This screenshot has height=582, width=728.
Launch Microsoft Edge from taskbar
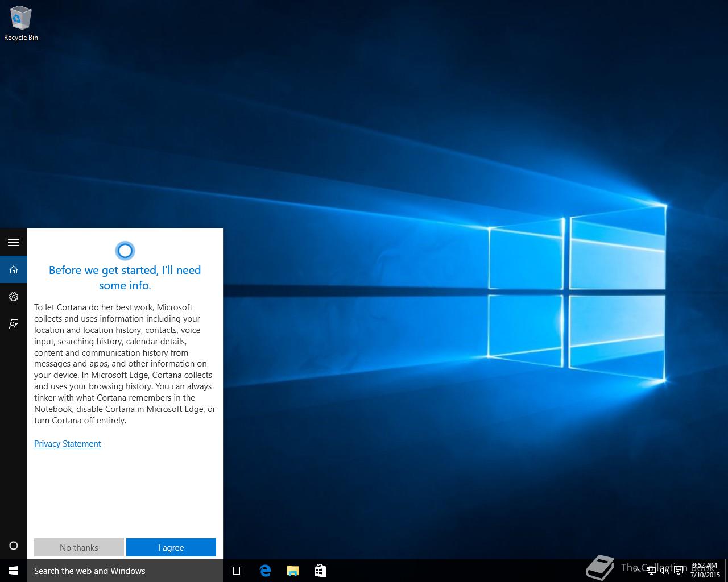click(x=265, y=571)
